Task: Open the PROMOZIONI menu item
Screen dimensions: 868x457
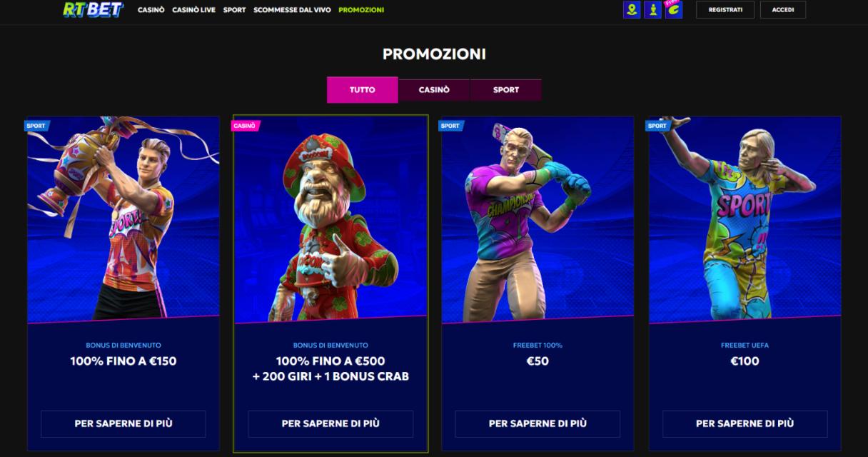Action: (361, 10)
